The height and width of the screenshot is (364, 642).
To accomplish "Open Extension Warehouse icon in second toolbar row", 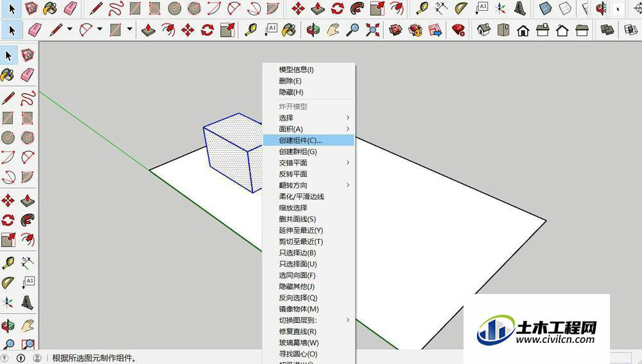I will tap(415, 30).
